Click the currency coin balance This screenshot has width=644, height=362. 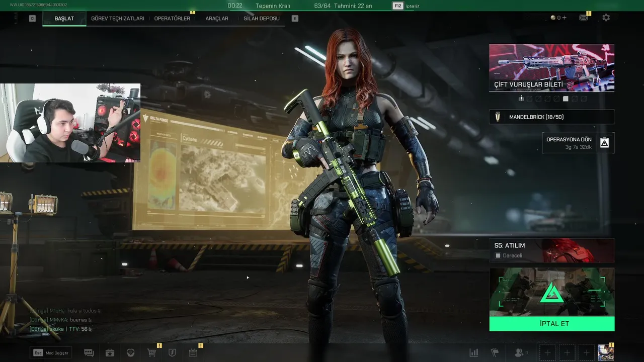[x=558, y=18]
